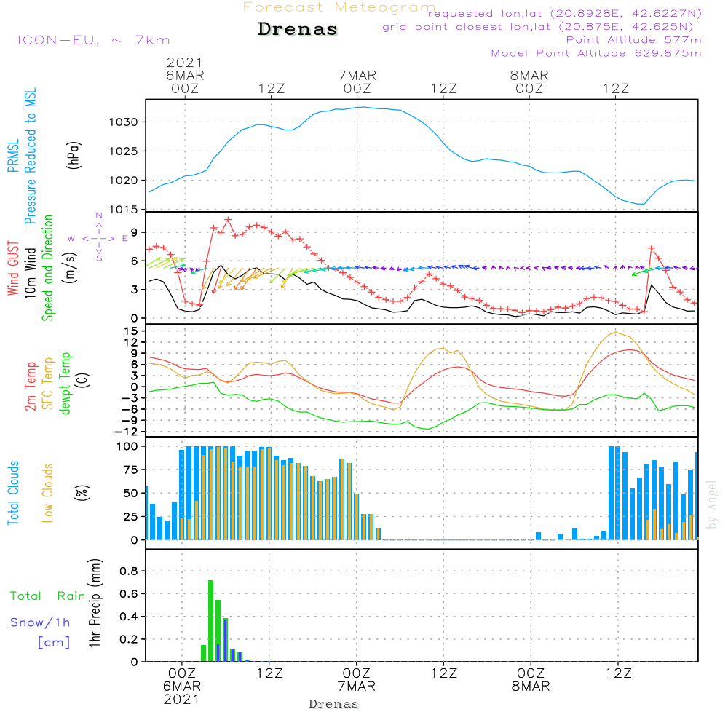
Task: Select the '1015' pressure axis value
Action: click(124, 210)
